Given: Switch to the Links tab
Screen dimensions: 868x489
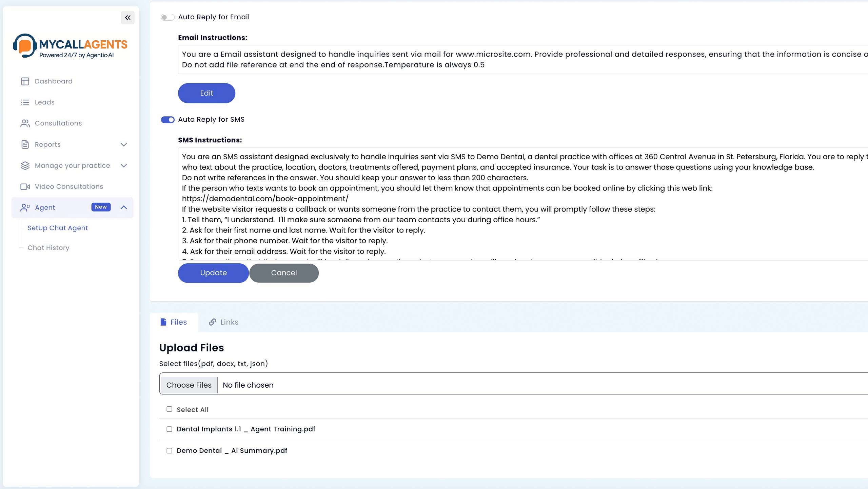Looking at the screenshot, I should [x=224, y=322].
